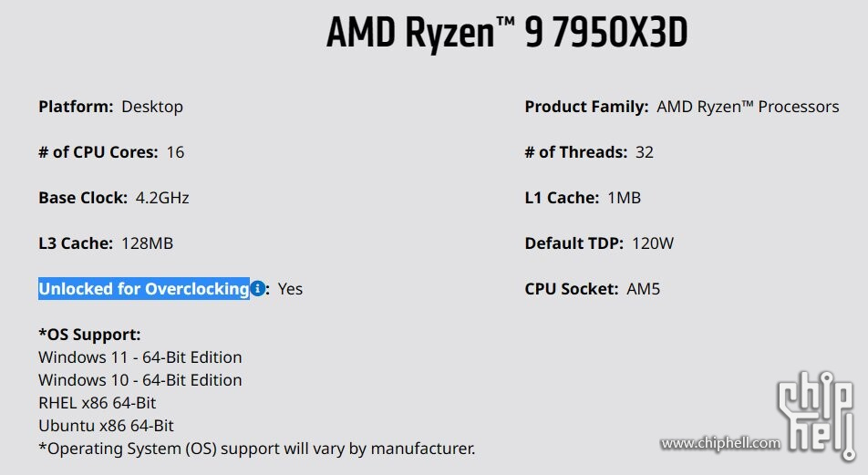
Task: Click the CPU Socket AM5 value
Action: click(x=644, y=289)
